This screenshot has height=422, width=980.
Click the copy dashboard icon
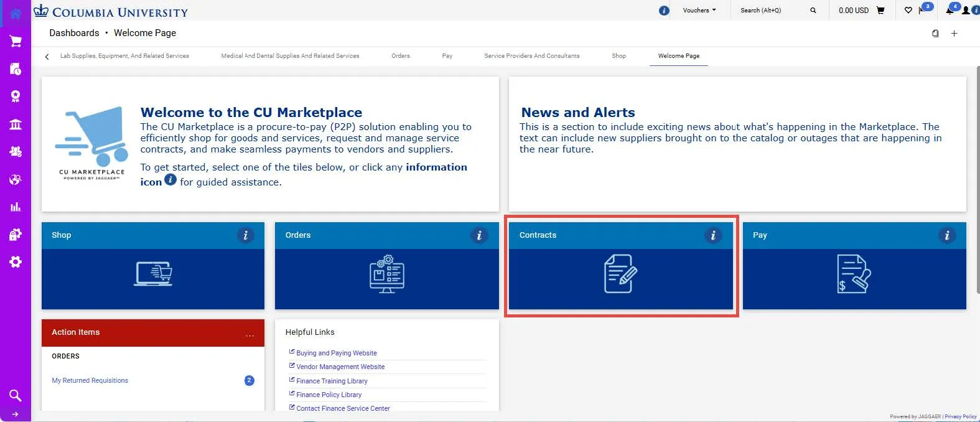(x=935, y=34)
